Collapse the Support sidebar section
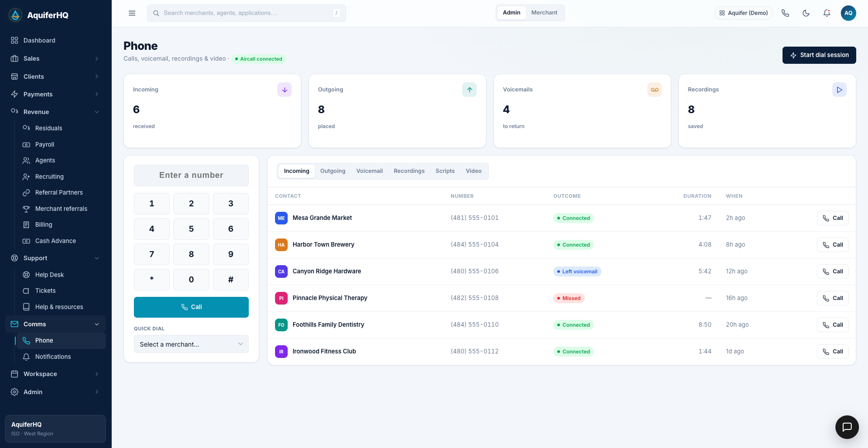868x448 pixels. click(x=56, y=258)
